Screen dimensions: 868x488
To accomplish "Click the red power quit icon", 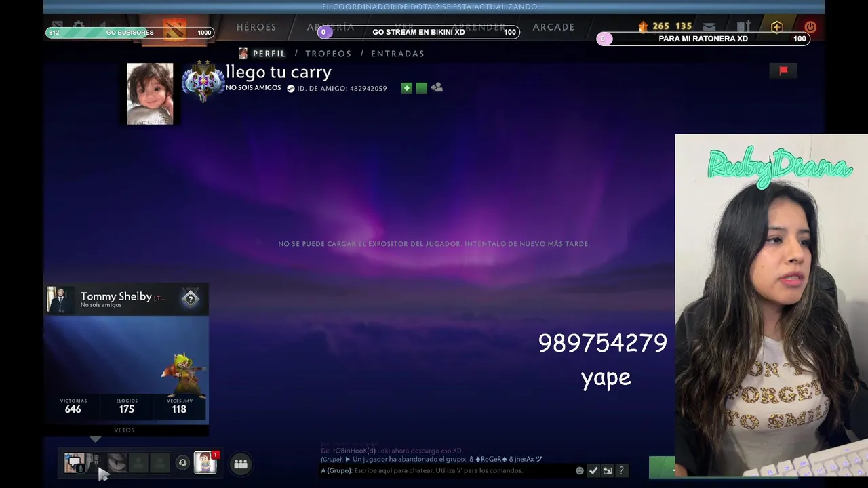I will click(x=810, y=27).
